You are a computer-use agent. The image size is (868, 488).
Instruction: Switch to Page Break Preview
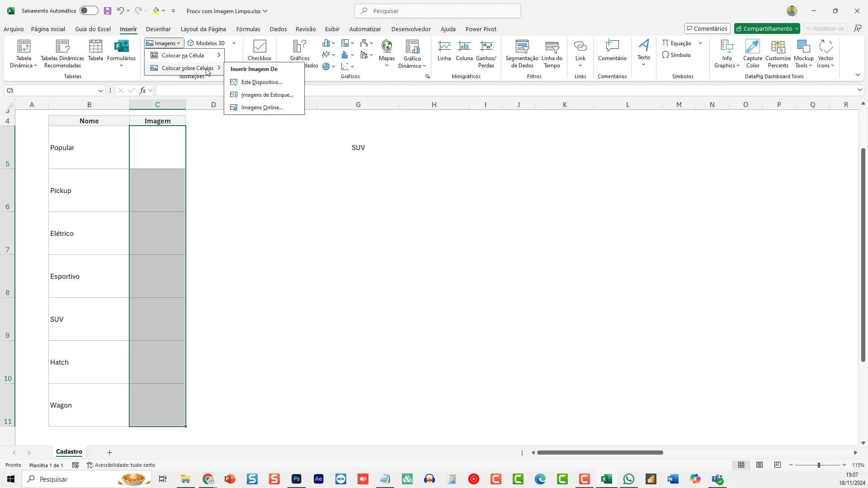click(778, 465)
